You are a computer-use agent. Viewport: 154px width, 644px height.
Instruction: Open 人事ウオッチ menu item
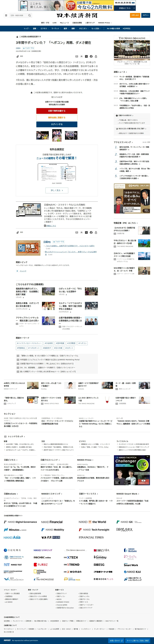pyautogui.click(x=90, y=23)
